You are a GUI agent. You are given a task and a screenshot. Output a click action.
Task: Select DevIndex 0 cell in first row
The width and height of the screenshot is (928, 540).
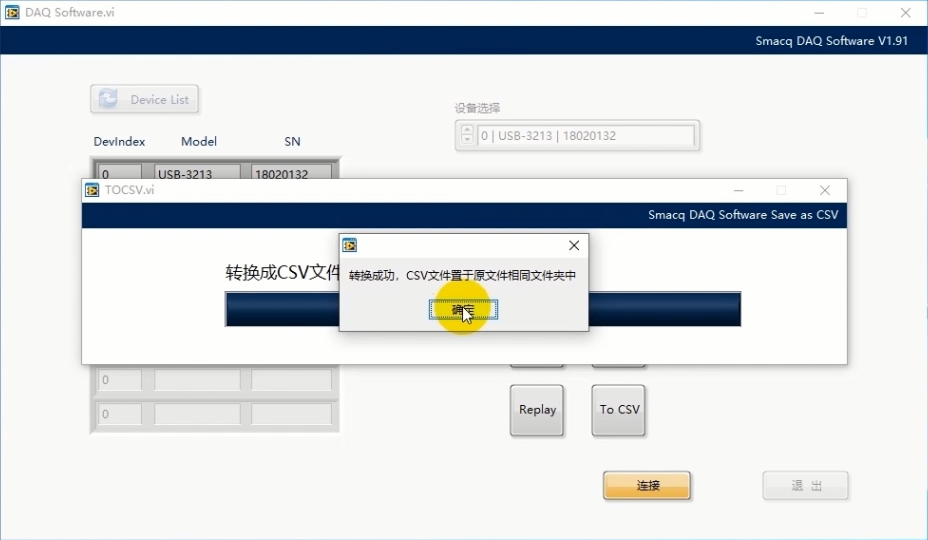120,172
